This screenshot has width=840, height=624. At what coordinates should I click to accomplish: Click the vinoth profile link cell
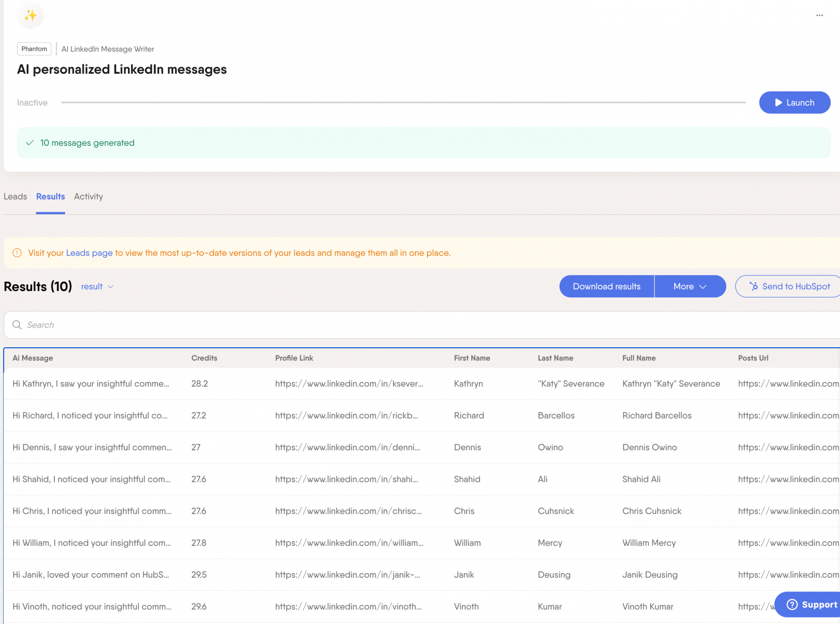coord(349,607)
